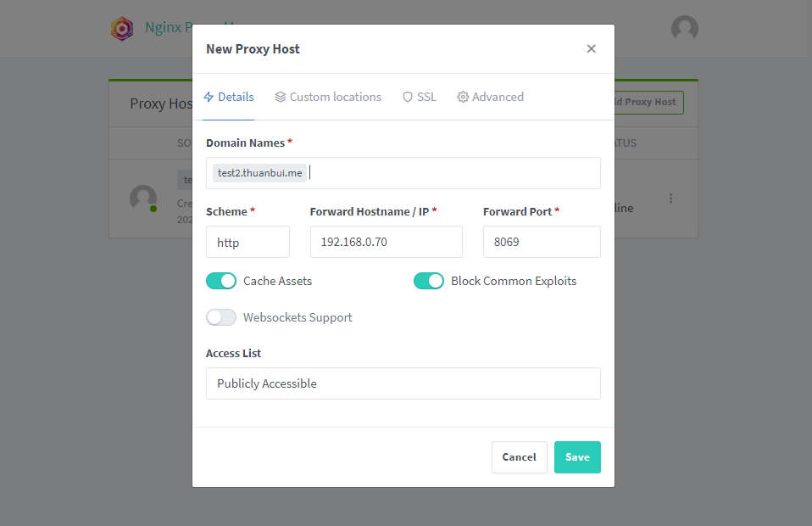
Task: Close the New Proxy Host dialog
Action: (591, 48)
